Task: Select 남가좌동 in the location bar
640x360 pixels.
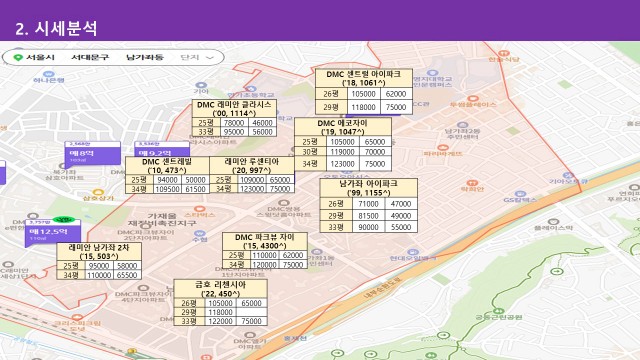Action: pyautogui.click(x=144, y=57)
